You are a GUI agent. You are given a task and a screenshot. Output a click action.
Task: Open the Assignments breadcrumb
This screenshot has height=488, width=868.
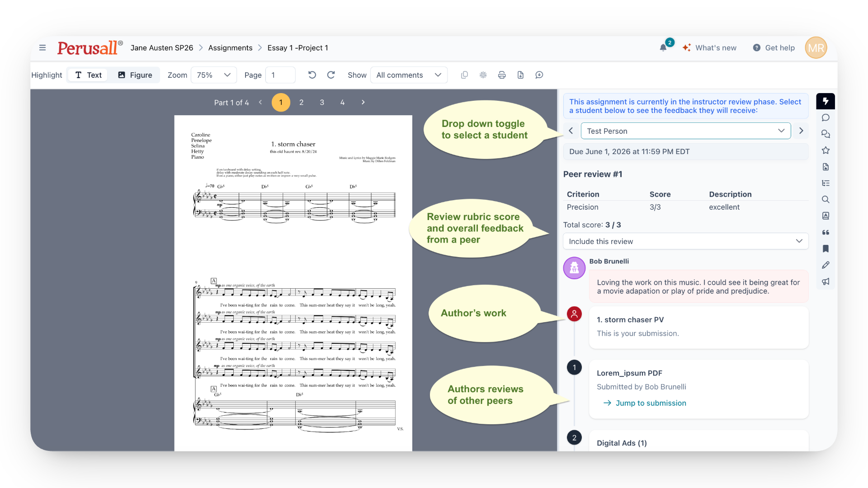click(230, 48)
